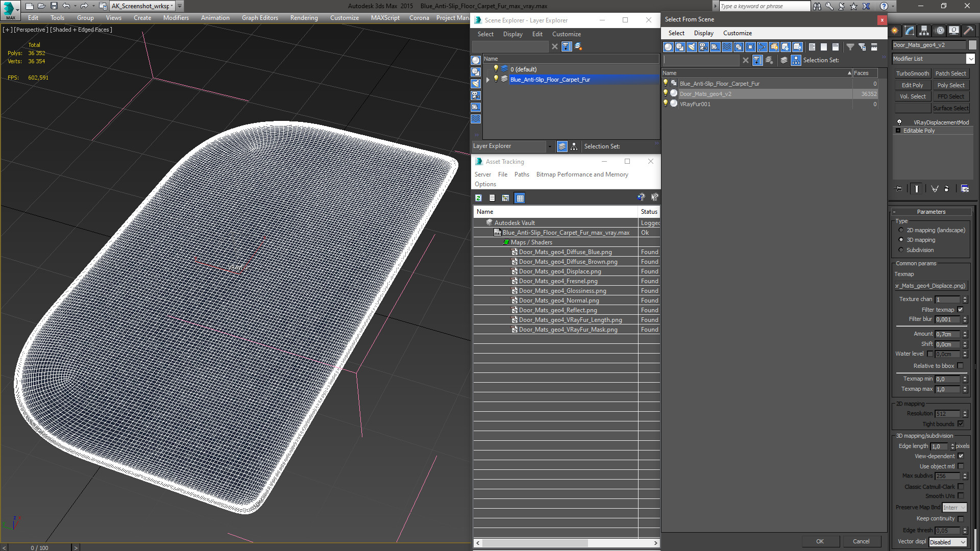
Task: Open the Modify command panel tab
Action: 909,31
